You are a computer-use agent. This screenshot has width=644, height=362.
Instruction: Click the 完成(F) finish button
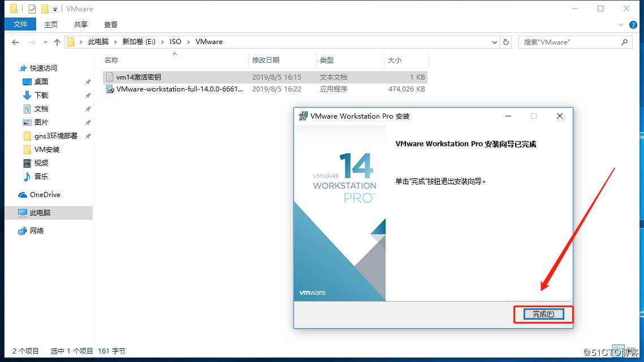pos(543,314)
